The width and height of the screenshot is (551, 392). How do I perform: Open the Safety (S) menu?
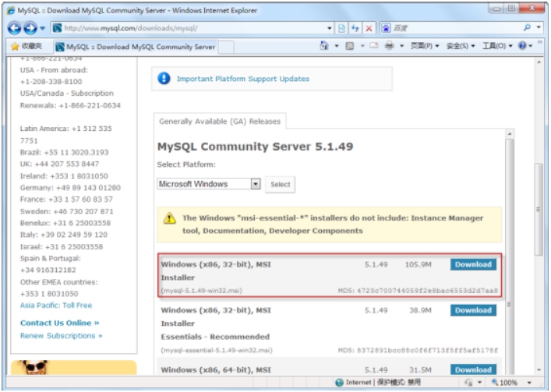pyautogui.click(x=461, y=46)
